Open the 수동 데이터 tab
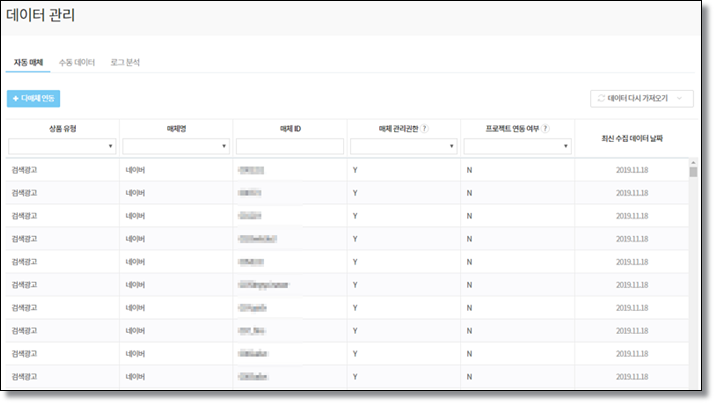This screenshot has height=403, width=714. coord(77,62)
